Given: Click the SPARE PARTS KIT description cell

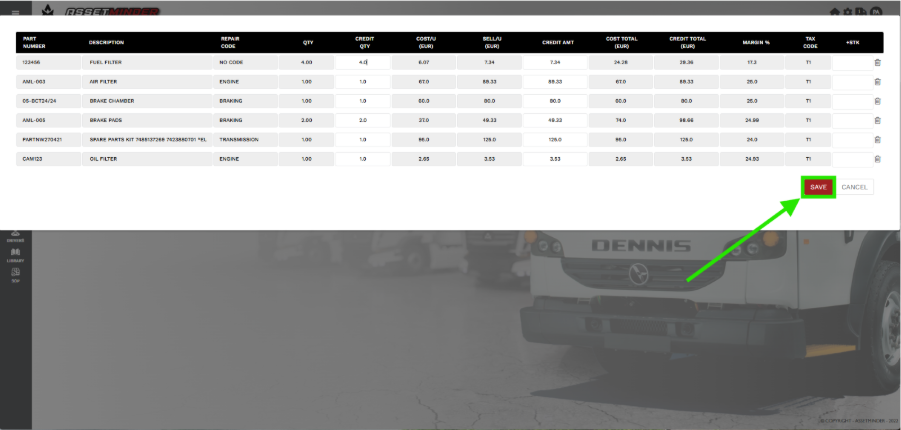Looking at the screenshot, I should coord(148,140).
